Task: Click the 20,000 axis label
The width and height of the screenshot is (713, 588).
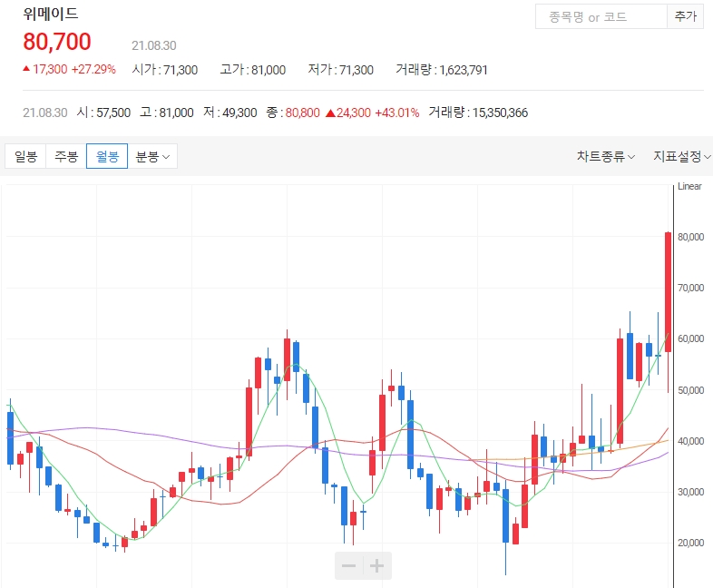Action: coord(690,543)
